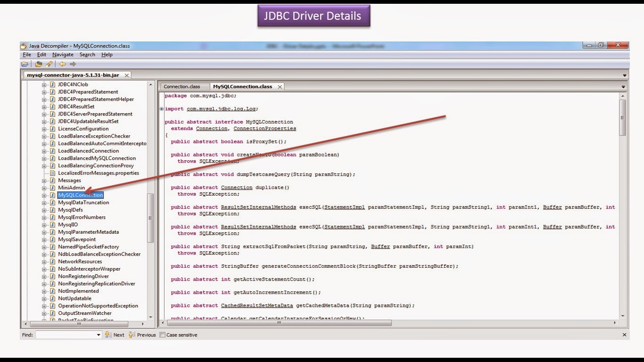Click the code vertical scrollbar thumb
The image size is (644, 362).
pyautogui.click(x=623, y=117)
